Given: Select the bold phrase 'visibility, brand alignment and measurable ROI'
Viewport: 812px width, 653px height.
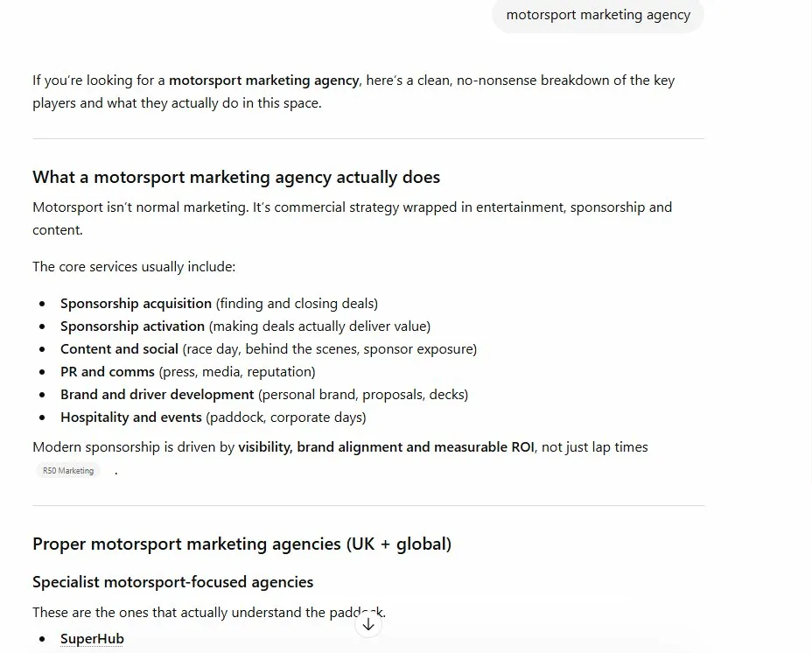Looking at the screenshot, I should pos(386,446).
